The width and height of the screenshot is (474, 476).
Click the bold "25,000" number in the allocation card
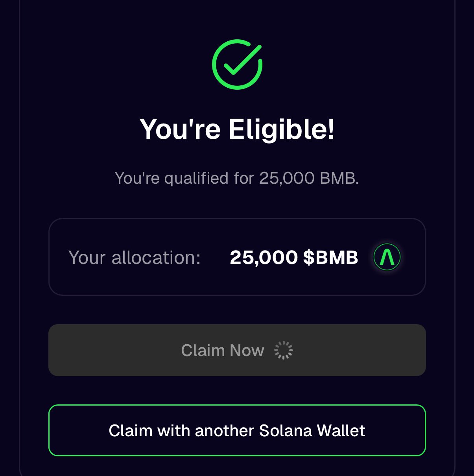click(x=264, y=258)
